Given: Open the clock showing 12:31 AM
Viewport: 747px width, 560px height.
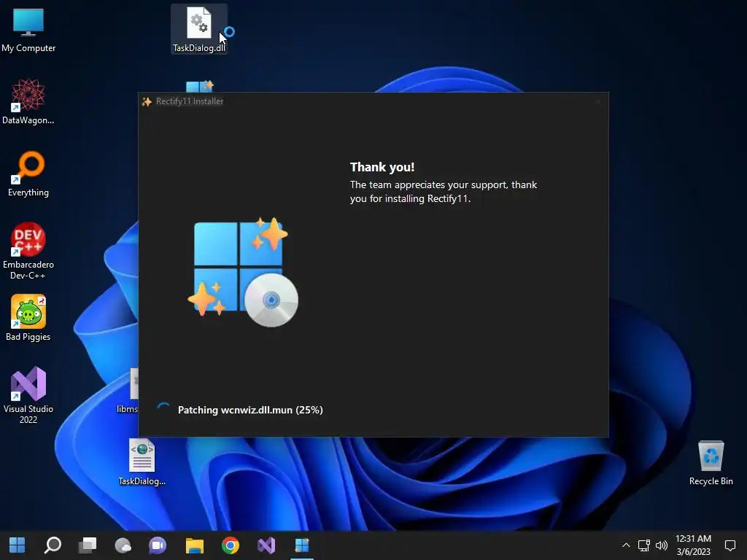Looking at the screenshot, I should (694, 545).
